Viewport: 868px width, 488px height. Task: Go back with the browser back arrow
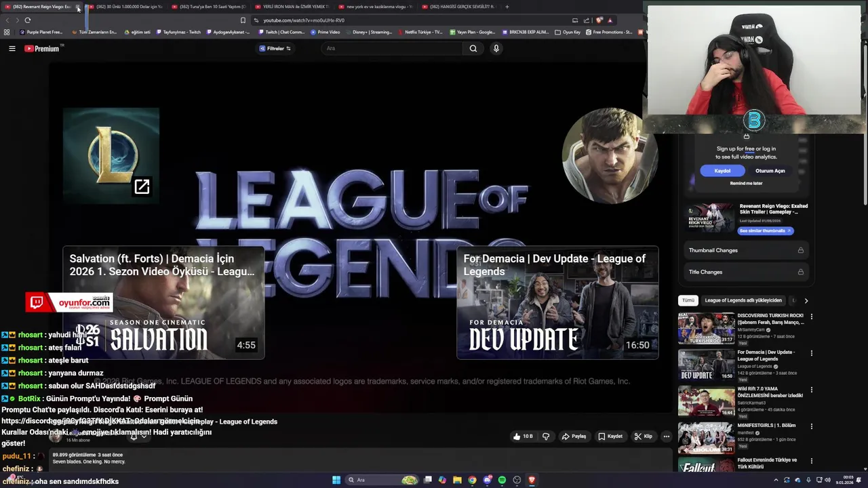tap(7, 20)
